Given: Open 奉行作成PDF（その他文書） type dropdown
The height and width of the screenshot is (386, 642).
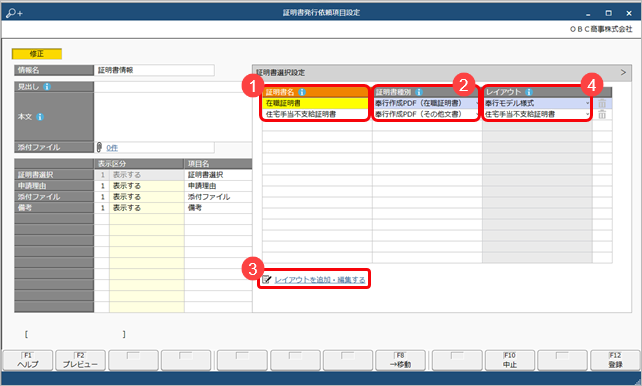Looking at the screenshot, I should 478,115.
